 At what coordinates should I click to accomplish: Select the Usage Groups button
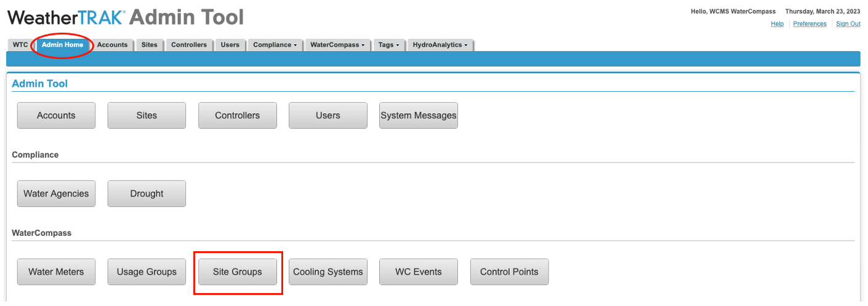[x=147, y=272]
